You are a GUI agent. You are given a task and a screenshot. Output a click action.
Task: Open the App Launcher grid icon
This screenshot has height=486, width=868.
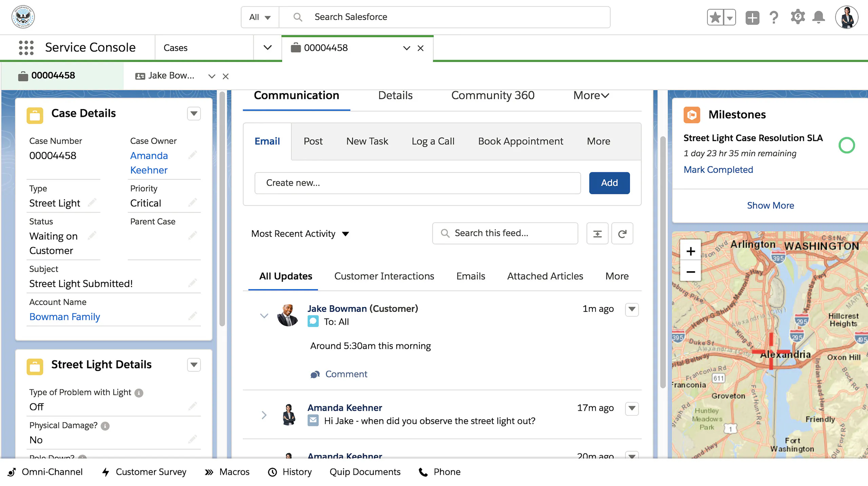point(26,47)
